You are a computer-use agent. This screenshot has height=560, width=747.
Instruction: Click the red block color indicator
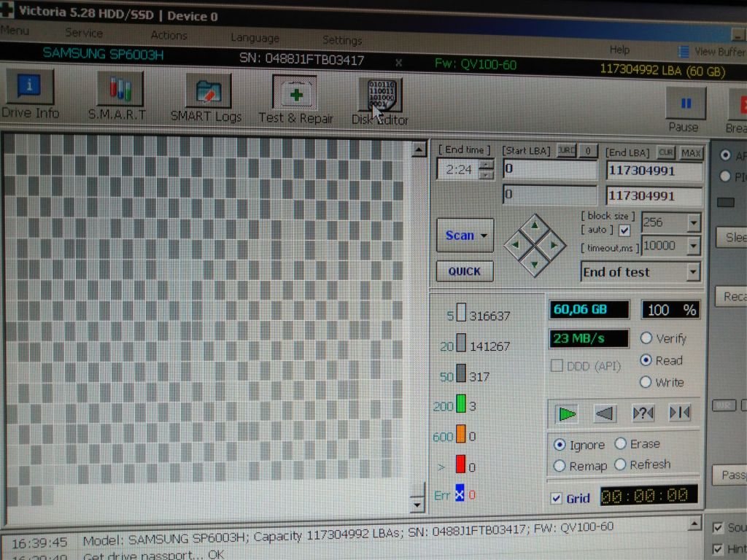[460, 464]
